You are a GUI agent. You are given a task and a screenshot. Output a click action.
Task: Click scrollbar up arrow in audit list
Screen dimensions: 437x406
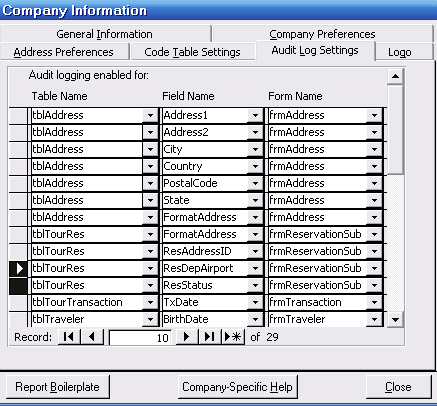(395, 76)
